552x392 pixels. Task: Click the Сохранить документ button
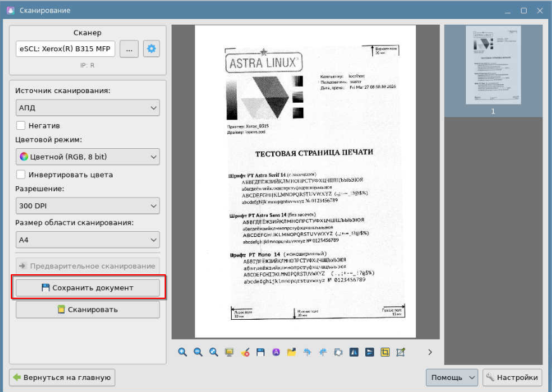(87, 288)
